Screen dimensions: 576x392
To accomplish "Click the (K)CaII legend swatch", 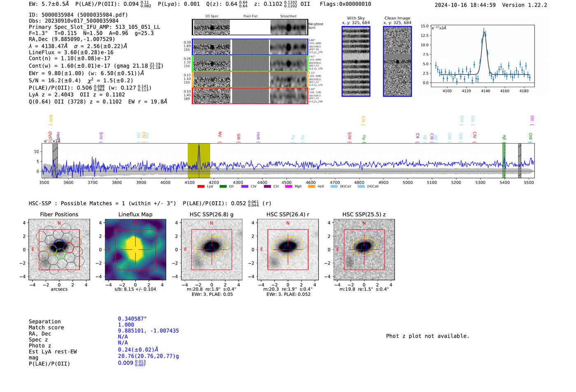I will point(334,186).
